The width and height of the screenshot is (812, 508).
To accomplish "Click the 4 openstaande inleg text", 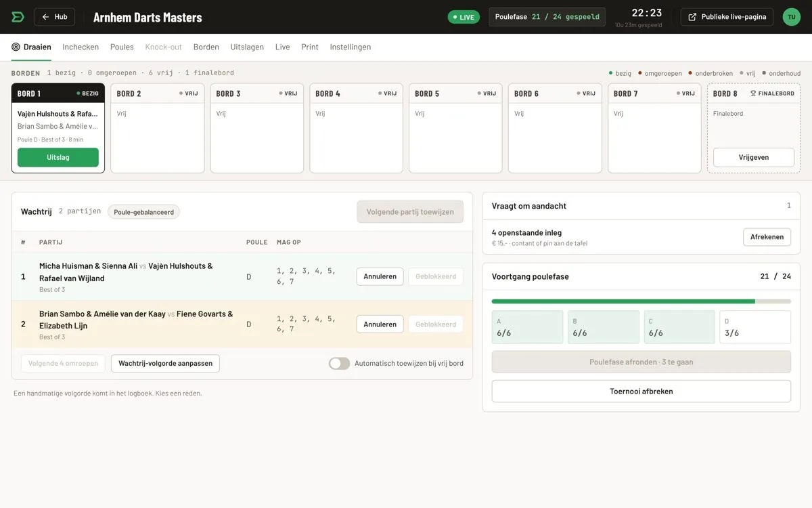I will pyautogui.click(x=526, y=232).
